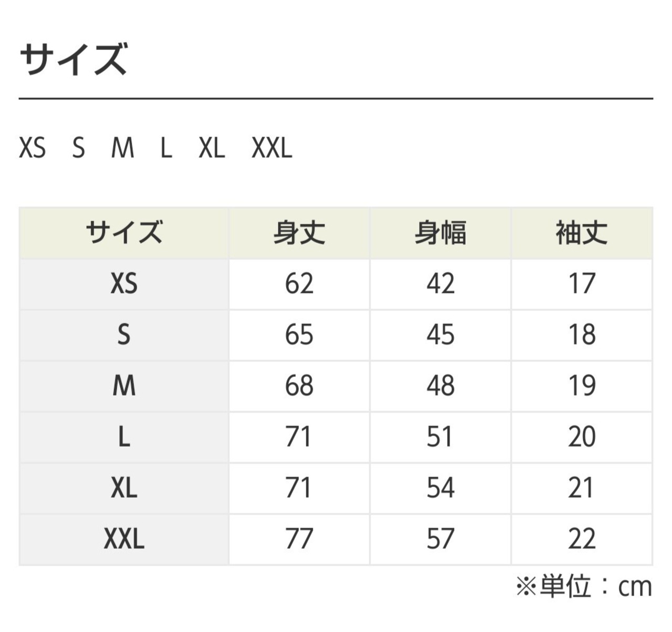This screenshot has width=672, height=632.
Task: Click the 身幅 value 48 in the M row
Action: [x=440, y=386]
